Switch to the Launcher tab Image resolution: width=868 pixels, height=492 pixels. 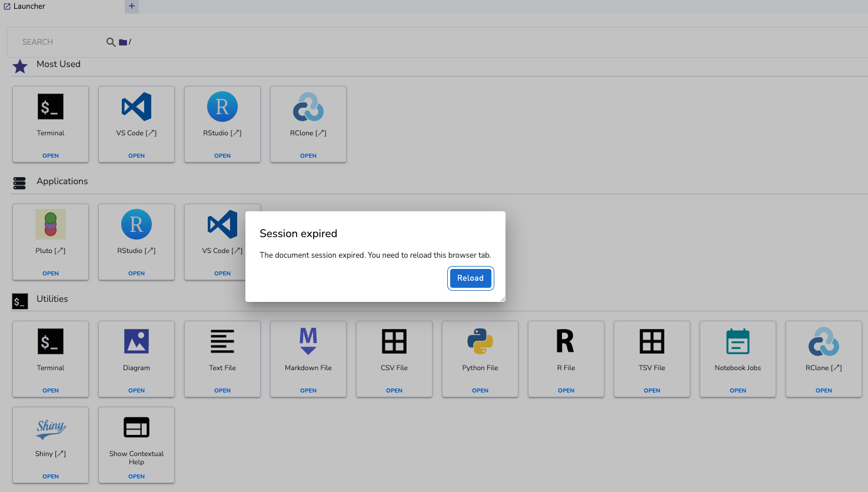tap(24, 6)
